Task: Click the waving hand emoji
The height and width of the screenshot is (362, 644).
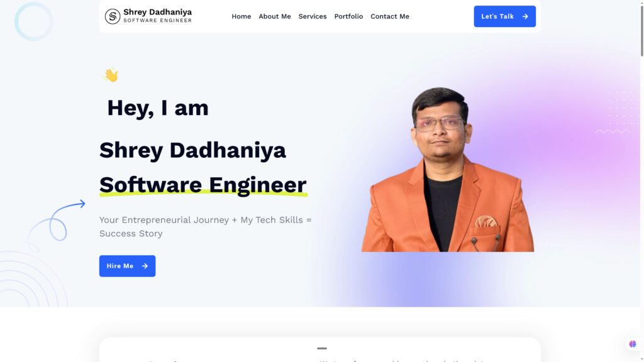Action: coord(111,75)
